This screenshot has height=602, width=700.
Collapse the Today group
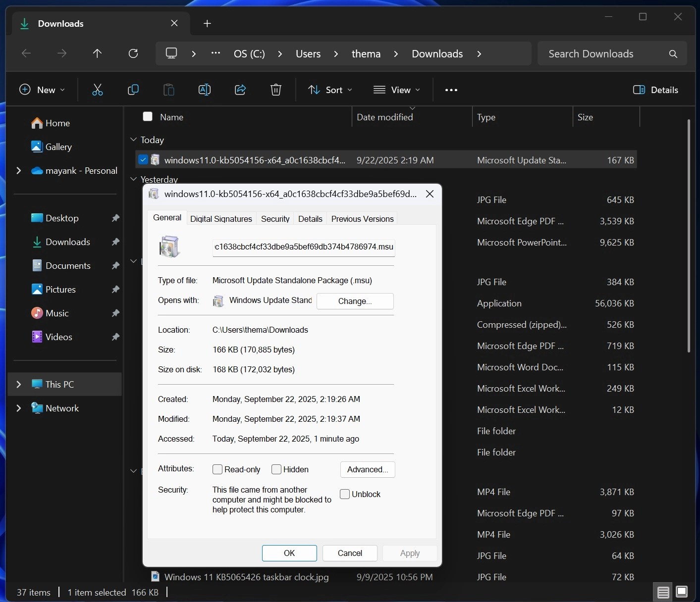[133, 140]
